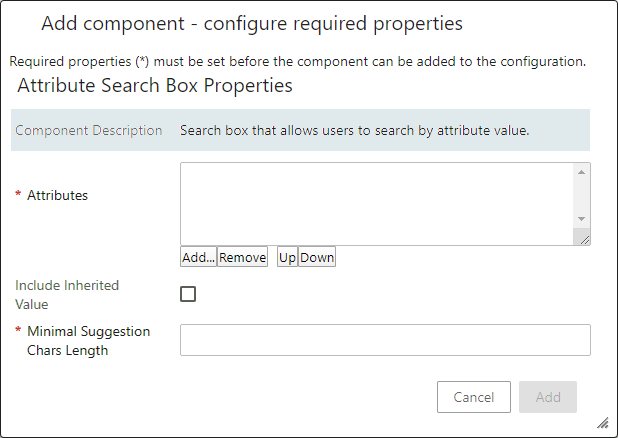
Task: Click the Add... button under Attributes
Action: 198,257
